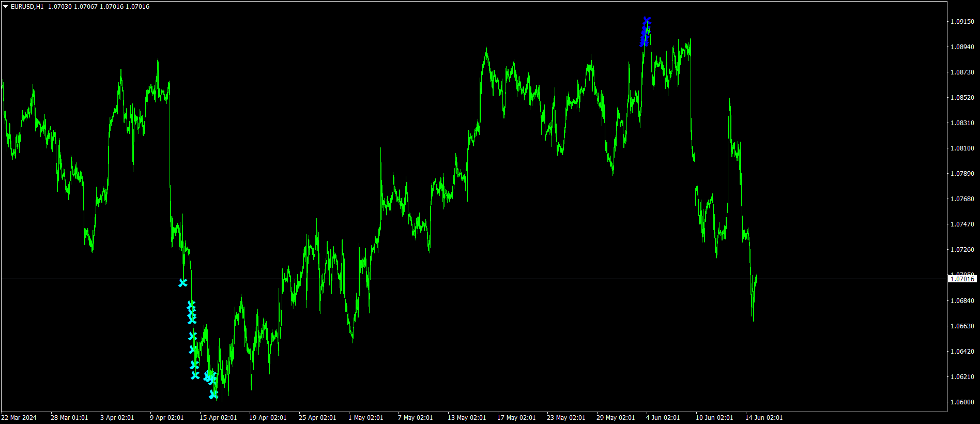980x424 pixels.
Task: Click the 23 May 02:01 date label
Action: 566,418
